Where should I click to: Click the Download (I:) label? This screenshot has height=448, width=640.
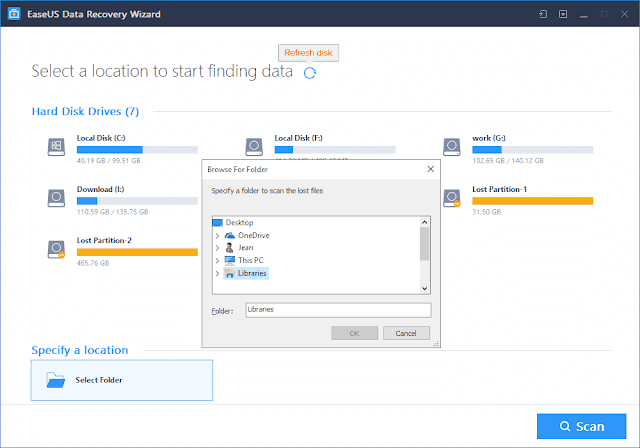[100, 189]
